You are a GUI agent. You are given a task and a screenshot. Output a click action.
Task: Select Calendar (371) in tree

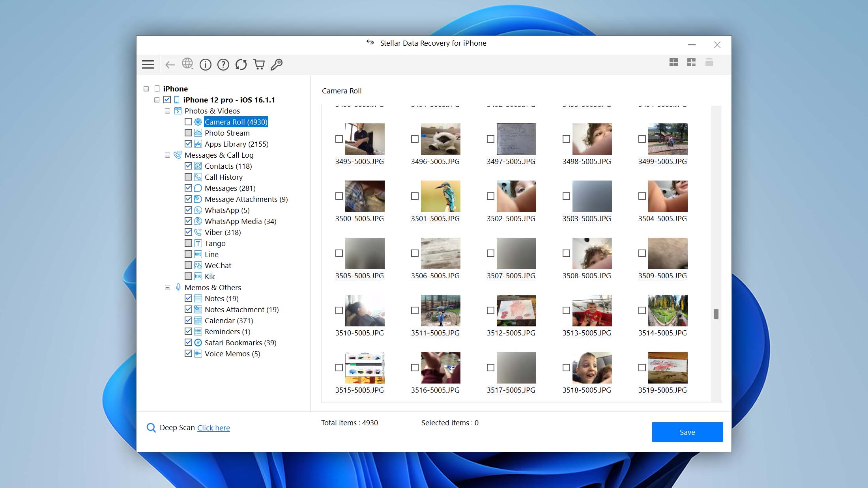pyautogui.click(x=229, y=320)
